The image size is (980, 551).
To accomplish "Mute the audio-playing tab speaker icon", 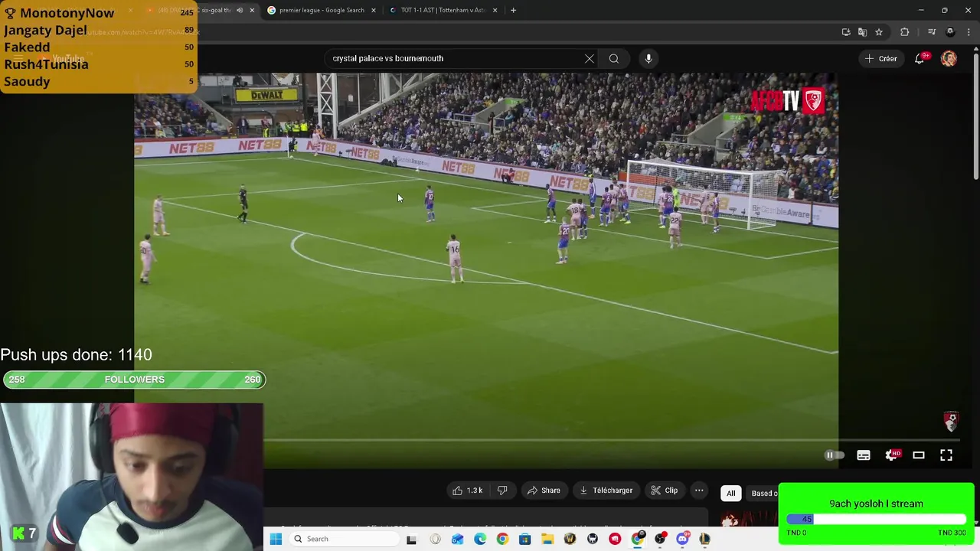I will [x=240, y=10].
